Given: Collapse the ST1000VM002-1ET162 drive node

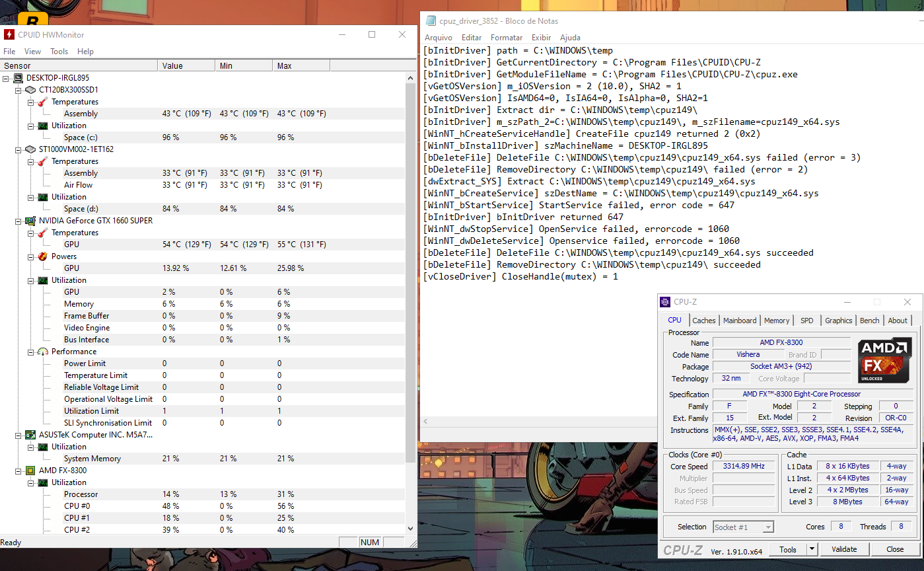Looking at the screenshot, I should click(x=18, y=149).
